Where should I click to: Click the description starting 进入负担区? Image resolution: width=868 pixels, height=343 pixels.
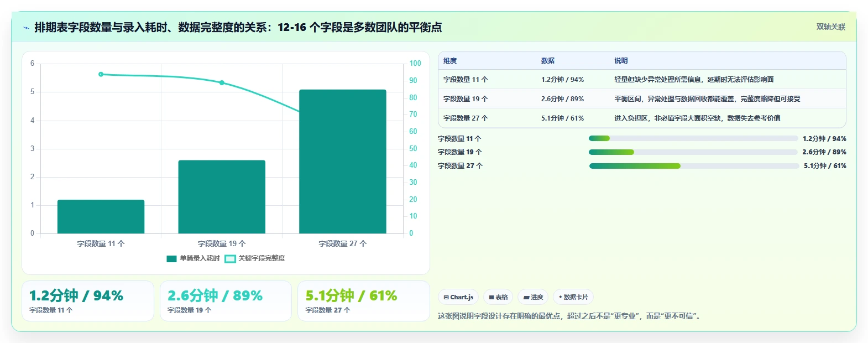(x=697, y=118)
